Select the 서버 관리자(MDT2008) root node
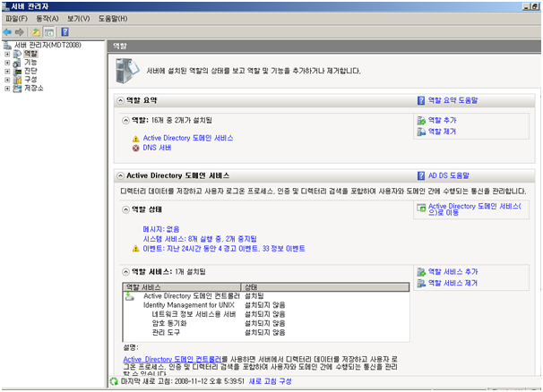 point(47,45)
